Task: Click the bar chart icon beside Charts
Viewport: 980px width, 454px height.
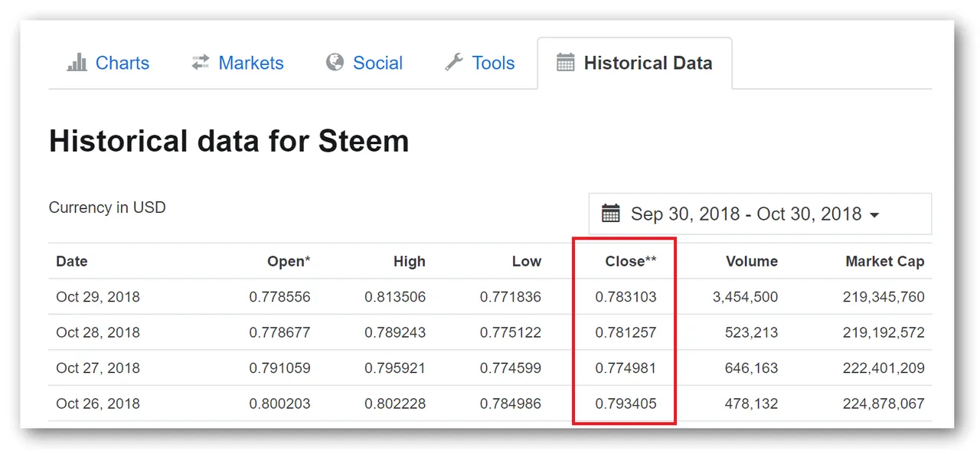Action: [77, 63]
